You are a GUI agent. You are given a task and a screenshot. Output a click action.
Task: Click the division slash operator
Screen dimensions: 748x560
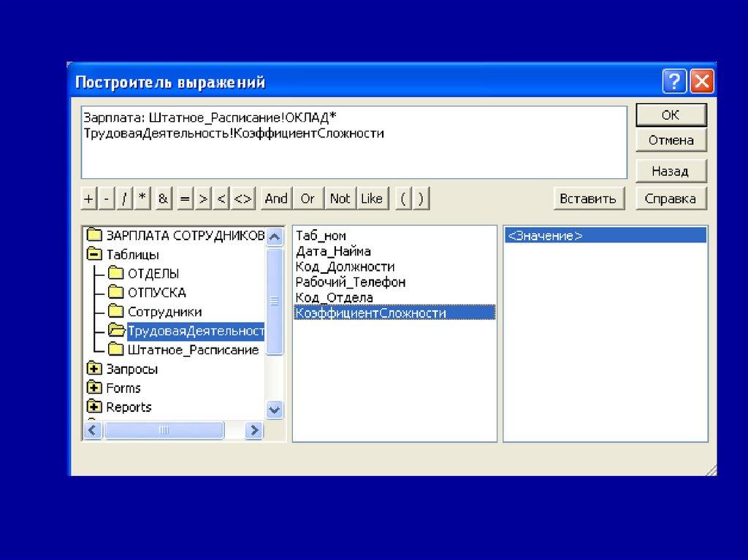click(125, 199)
